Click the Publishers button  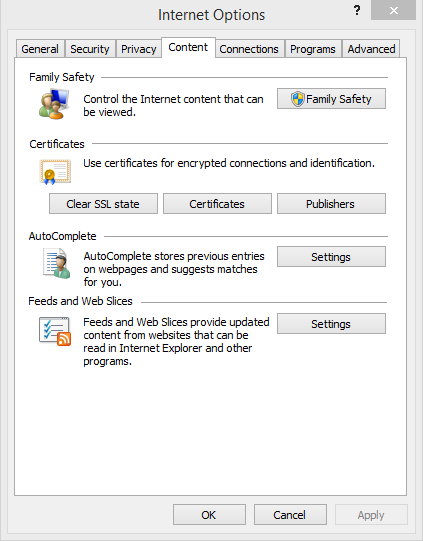point(331,204)
